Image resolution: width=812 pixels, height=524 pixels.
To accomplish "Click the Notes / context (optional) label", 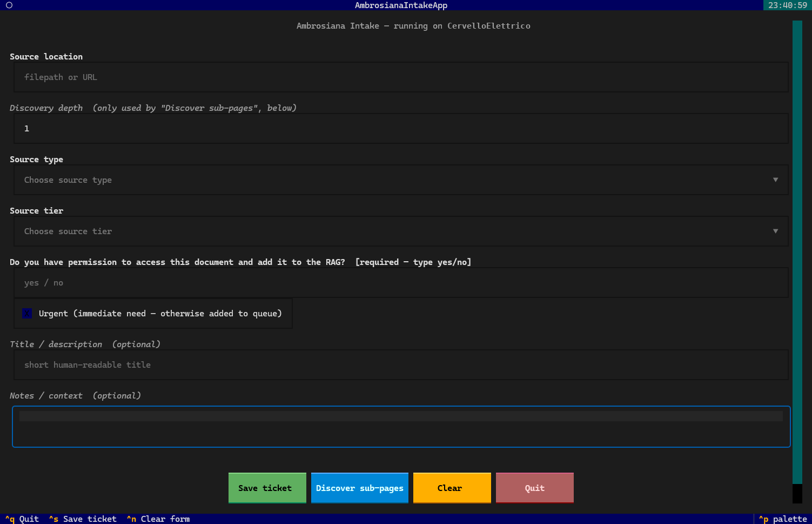I will [x=76, y=396].
